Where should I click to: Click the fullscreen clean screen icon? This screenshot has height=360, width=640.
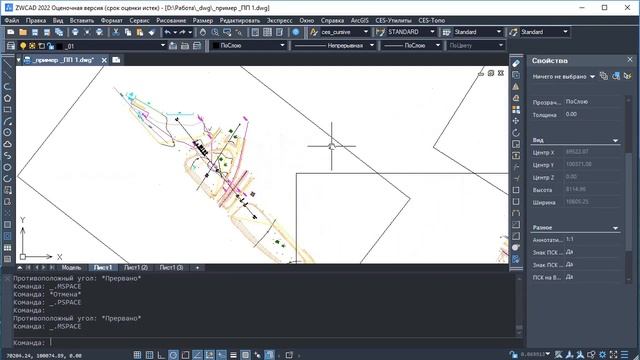coord(613,355)
